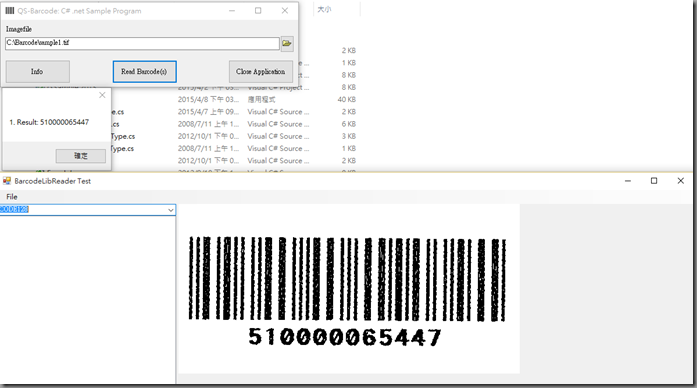Screen dimensions: 697x388
Task: Select the Explorer file row sized 3 KB
Action: [234, 136]
